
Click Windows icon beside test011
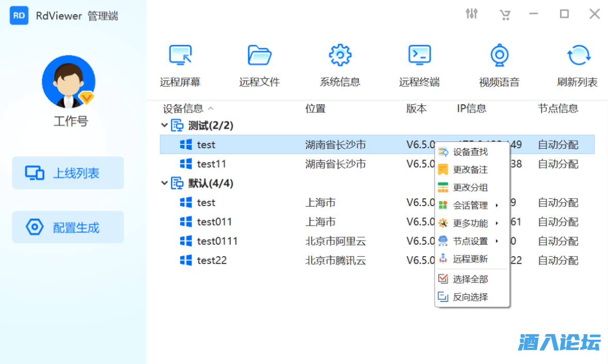(186, 221)
